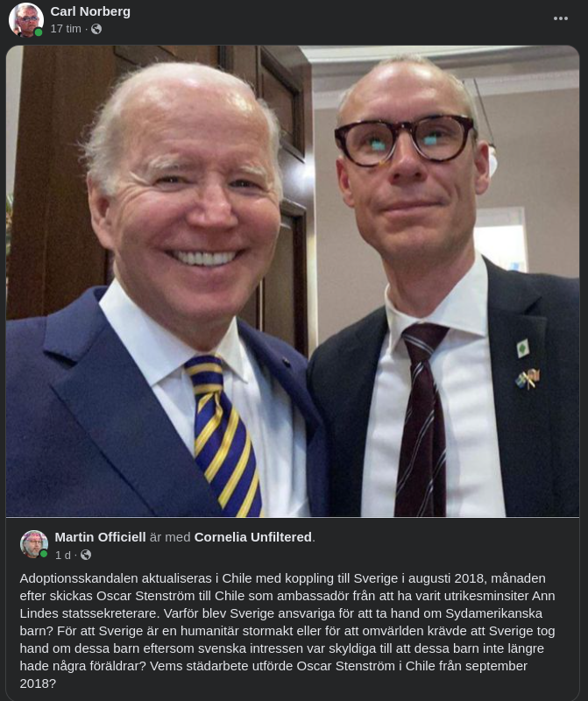The width and height of the screenshot is (588, 701).
Task: Click the 'är med' text between names
Action: point(170,537)
